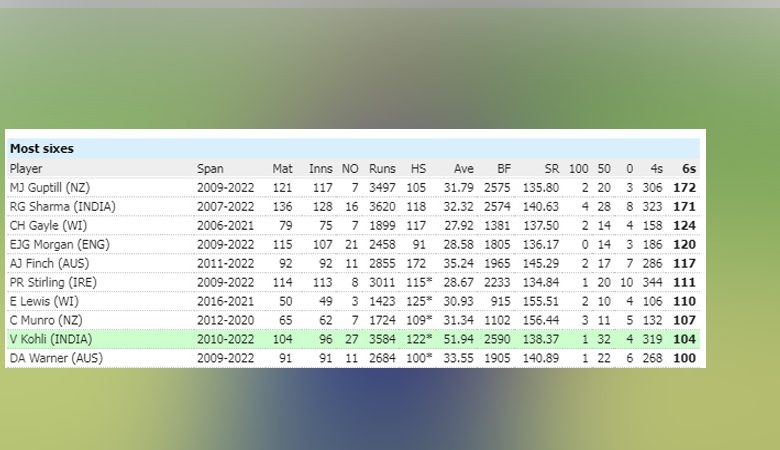The width and height of the screenshot is (780, 450).
Task: Click the 4s column header
Action: point(656,169)
